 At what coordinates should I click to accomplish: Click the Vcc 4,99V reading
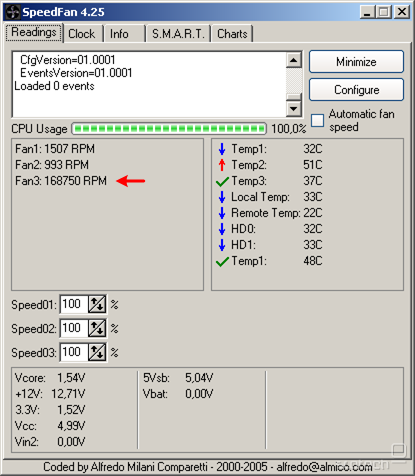50,426
